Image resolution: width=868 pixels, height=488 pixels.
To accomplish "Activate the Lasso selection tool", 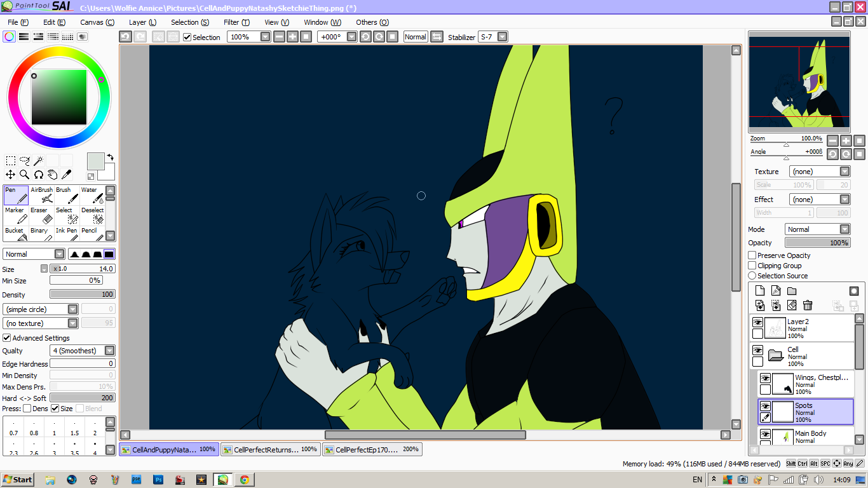I will pyautogui.click(x=24, y=161).
